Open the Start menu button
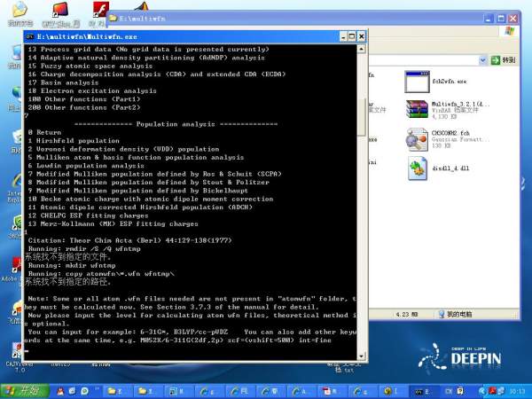This screenshot has height=399, width=532. [x=25, y=391]
